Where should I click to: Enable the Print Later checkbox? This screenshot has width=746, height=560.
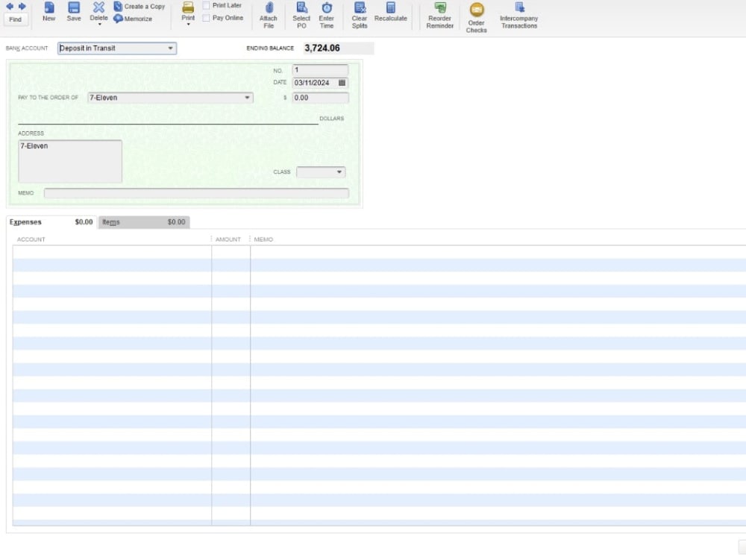(x=206, y=5)
